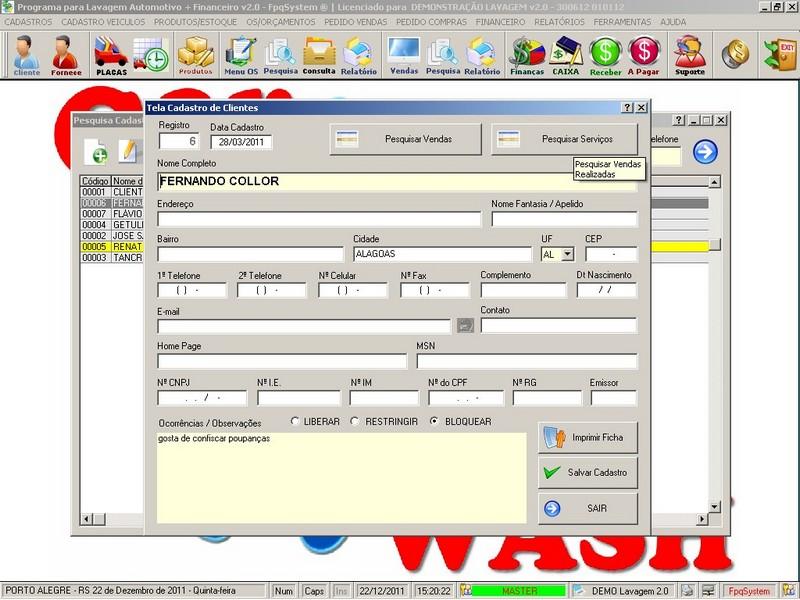
Task: Open the PEDIDO VENDAS menu
Action: [356, 22]
